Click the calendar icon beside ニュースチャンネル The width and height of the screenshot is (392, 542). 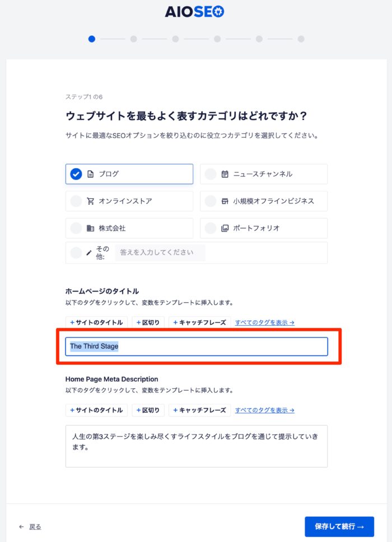coord(225,174)
